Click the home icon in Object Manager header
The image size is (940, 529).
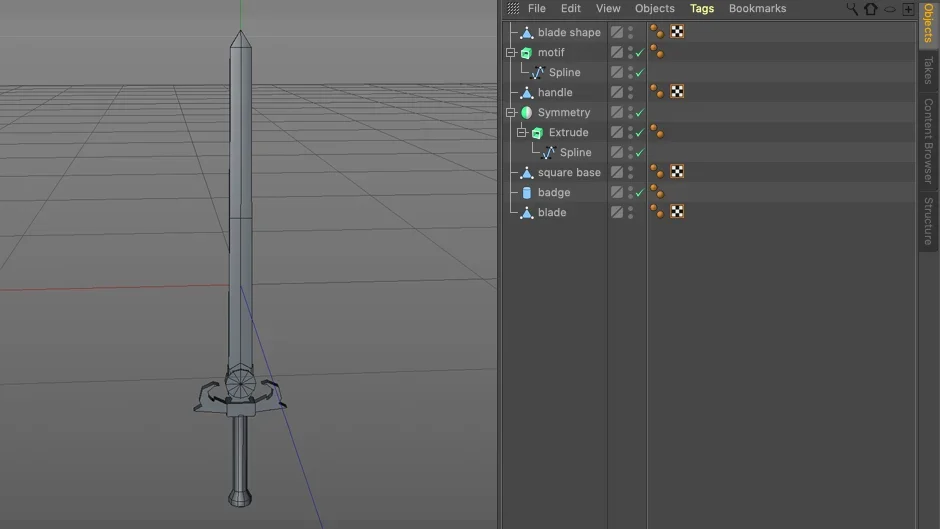pos(870,9)
